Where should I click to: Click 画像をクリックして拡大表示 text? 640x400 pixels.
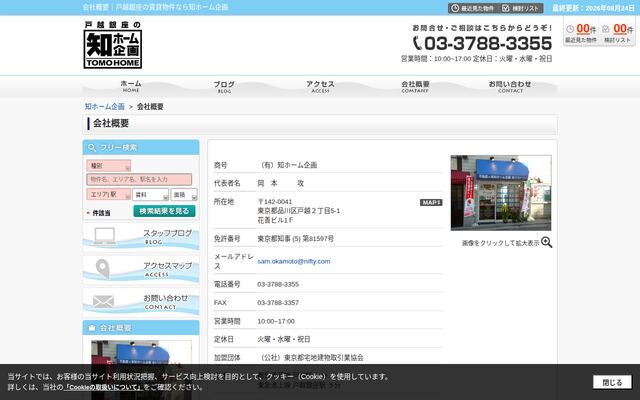point(500,243)
